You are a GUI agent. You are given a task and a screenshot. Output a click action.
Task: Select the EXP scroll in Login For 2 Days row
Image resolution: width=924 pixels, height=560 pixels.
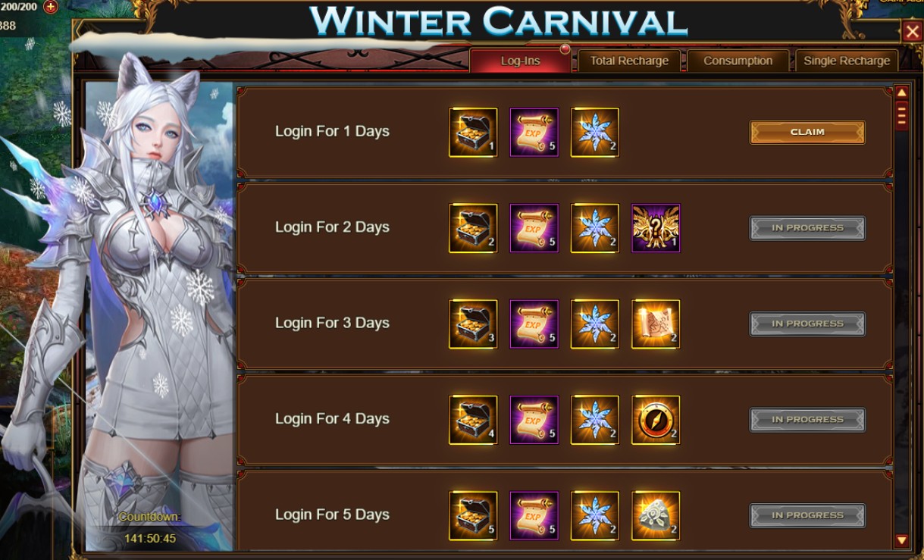coord(534,228)
